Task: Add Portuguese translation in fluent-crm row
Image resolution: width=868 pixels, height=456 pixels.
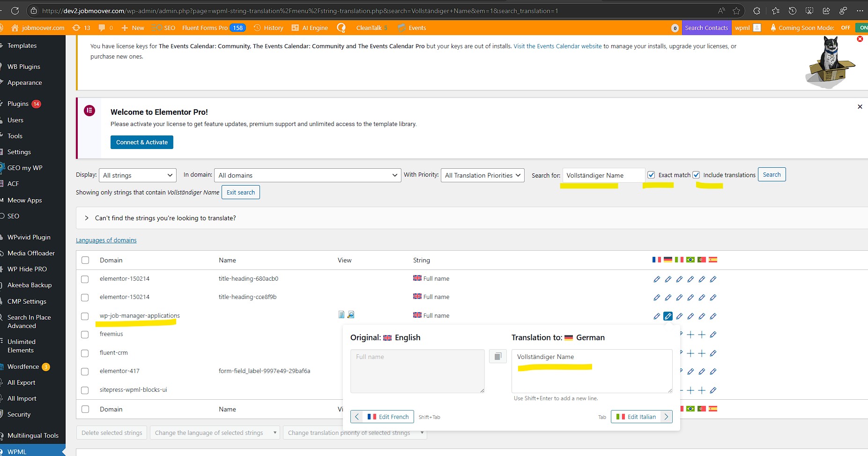Action: click(702, 353)
